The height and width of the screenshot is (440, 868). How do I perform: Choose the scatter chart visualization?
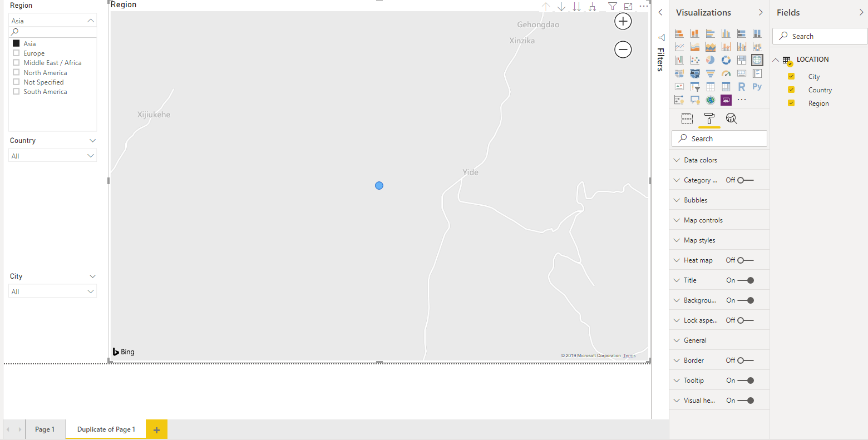click(x=695, y=60)
